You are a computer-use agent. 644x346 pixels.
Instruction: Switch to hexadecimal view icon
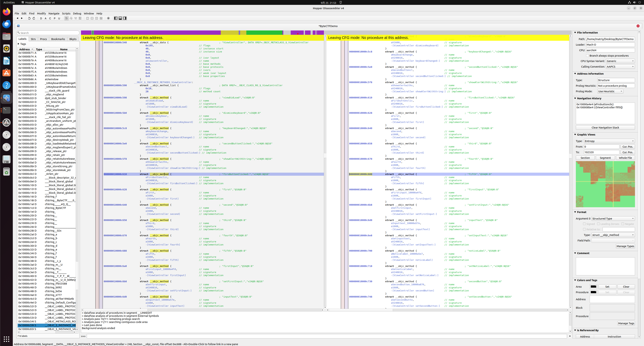80,18
